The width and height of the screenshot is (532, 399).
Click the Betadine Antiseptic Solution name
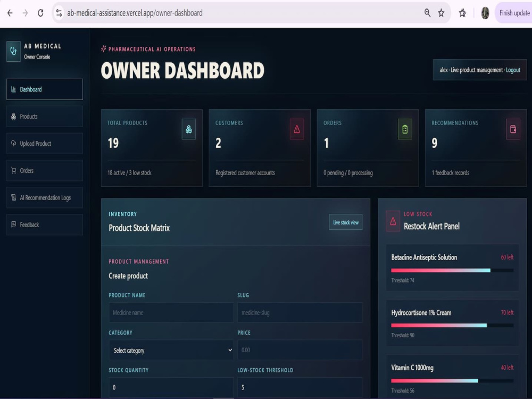coord(424,257)
